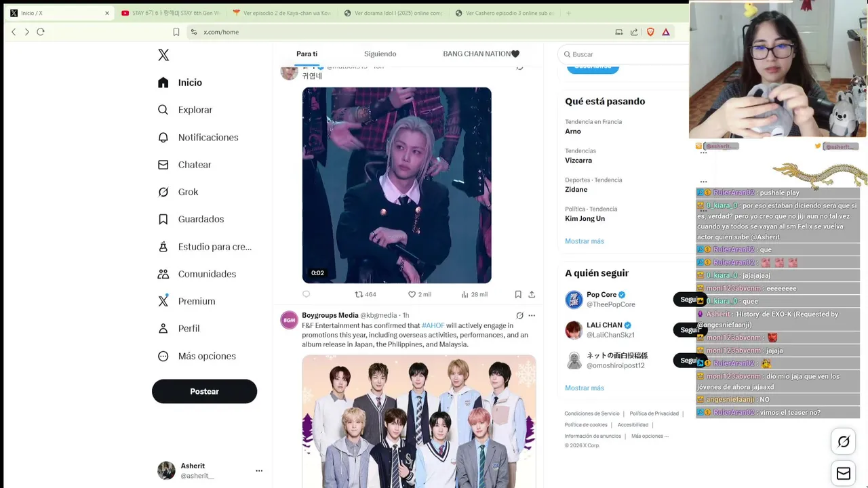The image size is (868, 488).
Task: Open more menu of Boygroups Media post
Action: click(x=532, y=315)
